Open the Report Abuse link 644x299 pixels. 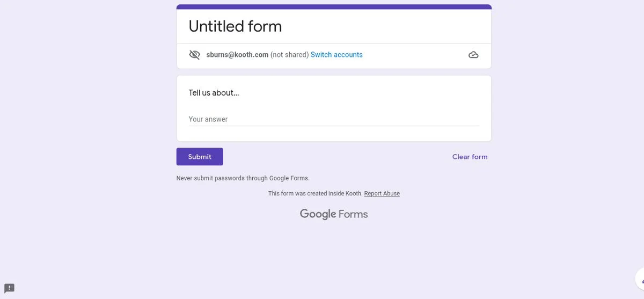click(x=382, y=194)
